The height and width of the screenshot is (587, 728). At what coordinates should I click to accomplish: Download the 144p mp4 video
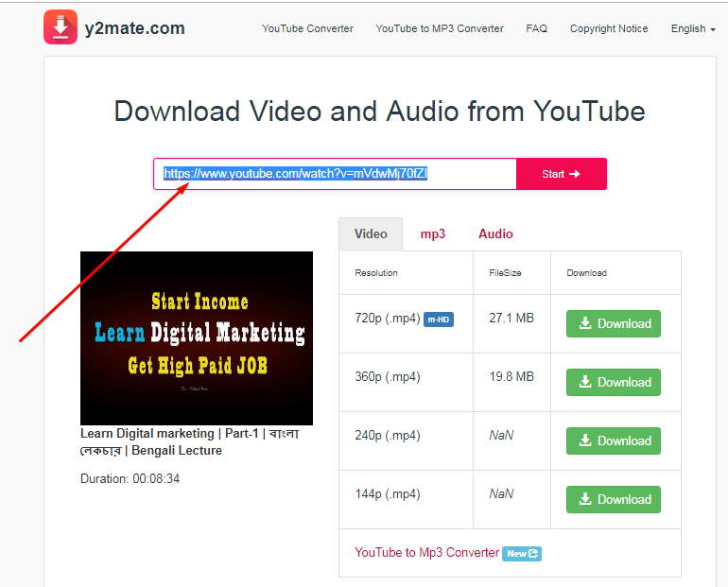(614, 499)
